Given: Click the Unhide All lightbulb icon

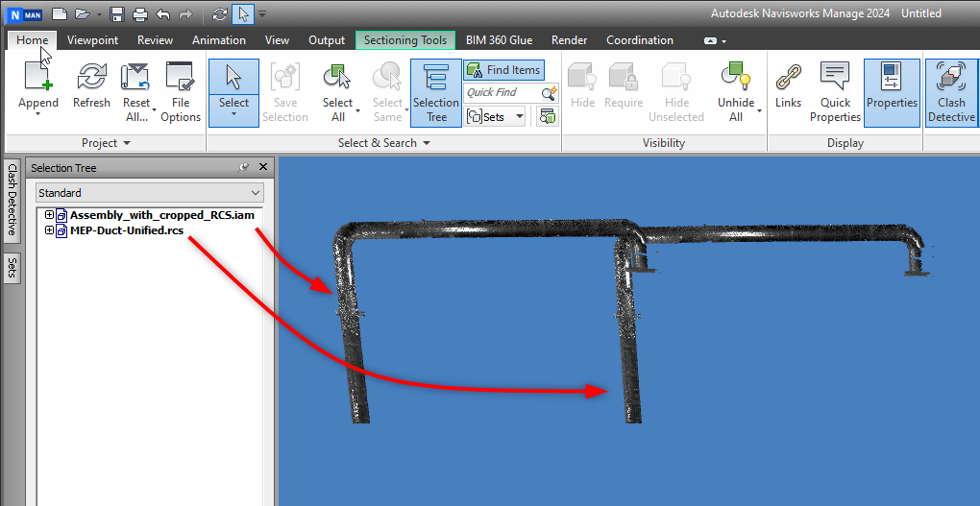Looking at the screenshot, I should click(x=736, y=77).
